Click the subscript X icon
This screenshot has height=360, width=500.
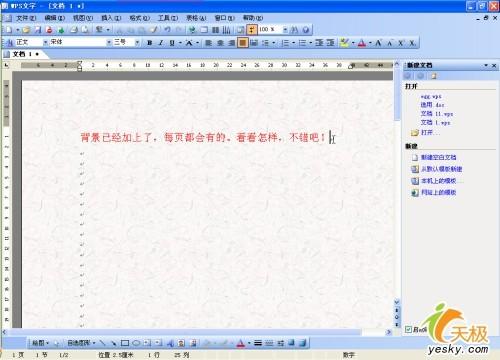[412, 43]
